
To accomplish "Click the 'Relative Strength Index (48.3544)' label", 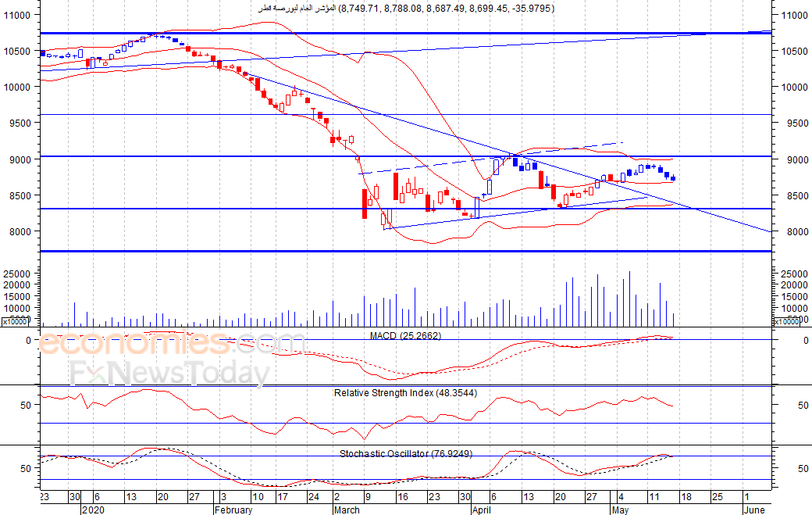I will [405, 393].
